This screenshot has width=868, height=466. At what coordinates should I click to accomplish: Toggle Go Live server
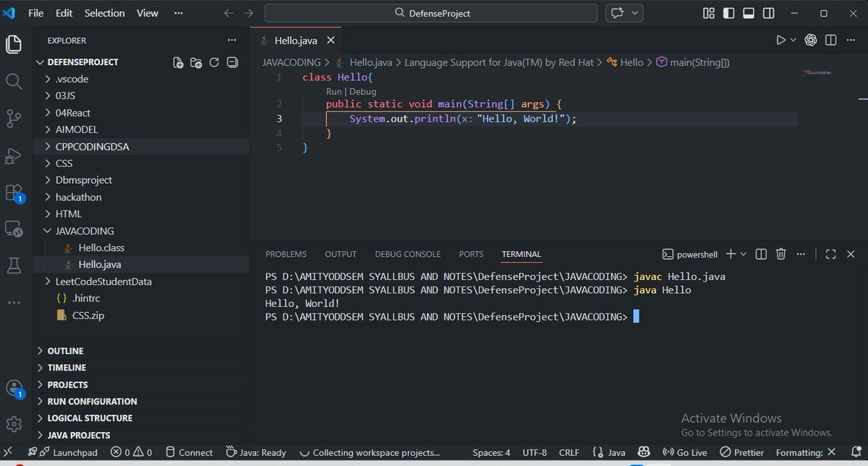(x=685, y=452)
